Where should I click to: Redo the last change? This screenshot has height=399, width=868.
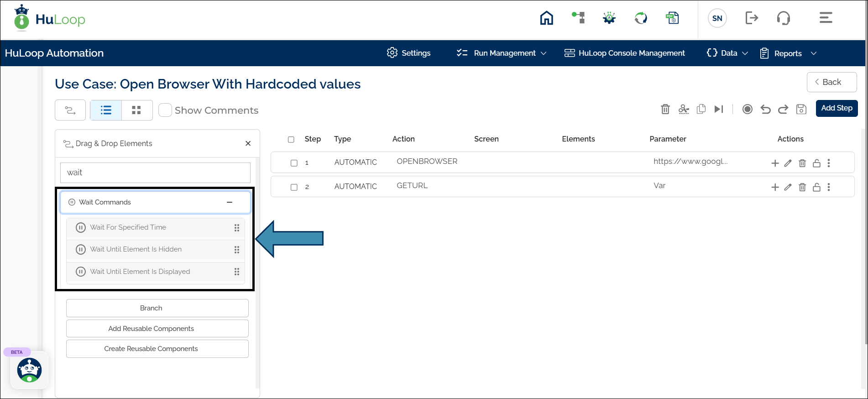coord(783,109)
